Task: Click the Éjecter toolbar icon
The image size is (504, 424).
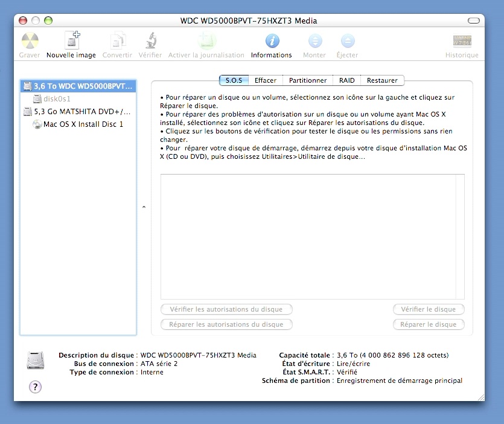Action: click(348, 41)
